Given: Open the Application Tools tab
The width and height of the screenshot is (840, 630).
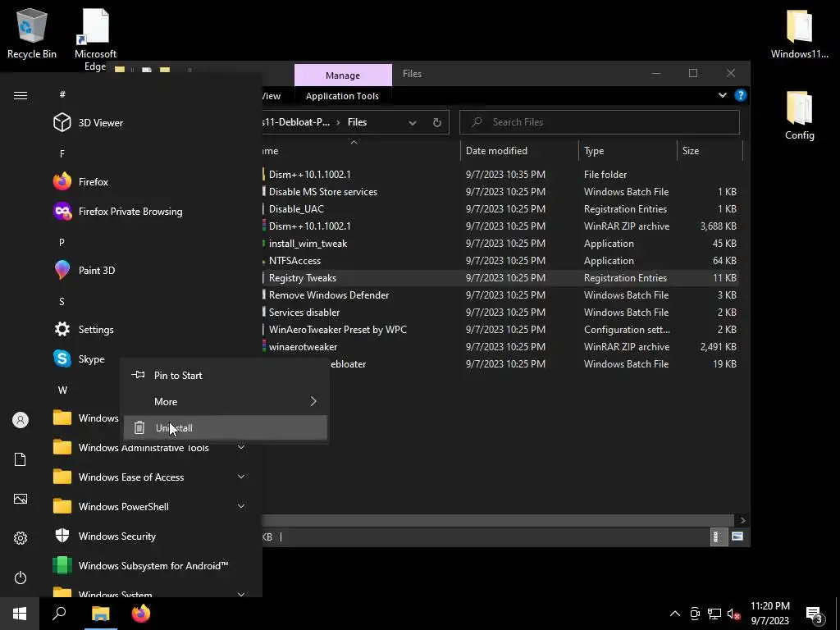Looking at the screenshot, I should coord(342,96).
